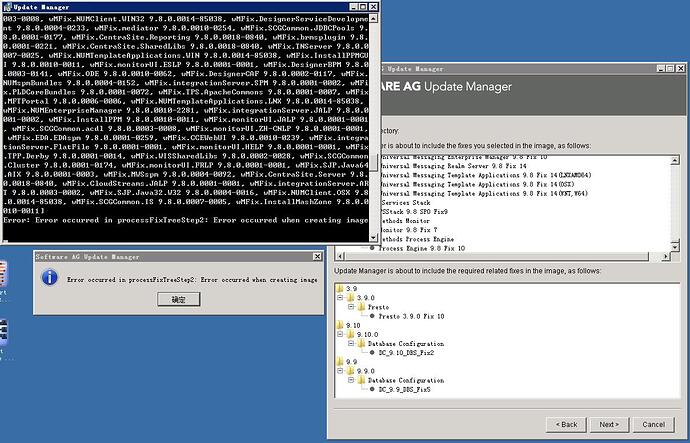
Task: Collapse the 9.10.0 tree node
Action: [x=340, y=334]
